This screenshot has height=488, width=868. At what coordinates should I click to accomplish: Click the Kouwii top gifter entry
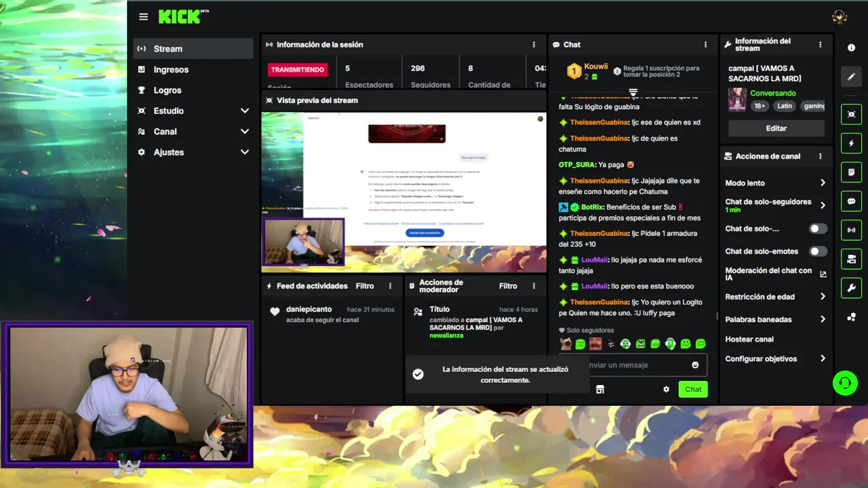587,71
